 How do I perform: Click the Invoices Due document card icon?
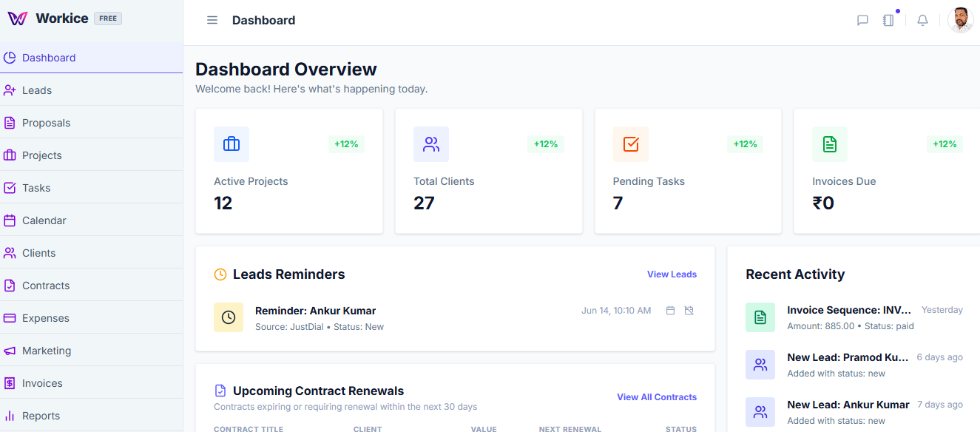click(830, 144)
